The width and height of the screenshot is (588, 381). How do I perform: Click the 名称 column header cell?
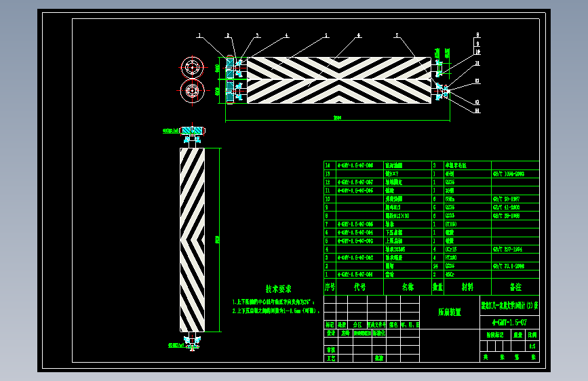click(408, 287)
